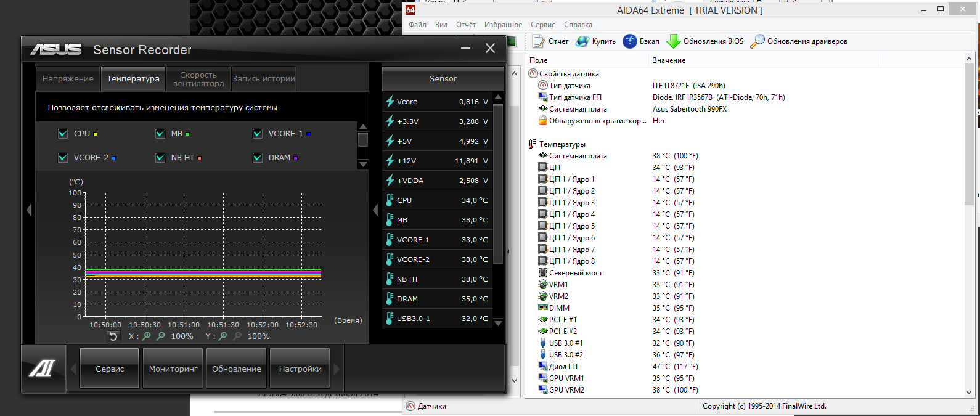Screen dimensions: 980x416
Task: Click the purple DRAM color swatch
Action: point(295,158)
